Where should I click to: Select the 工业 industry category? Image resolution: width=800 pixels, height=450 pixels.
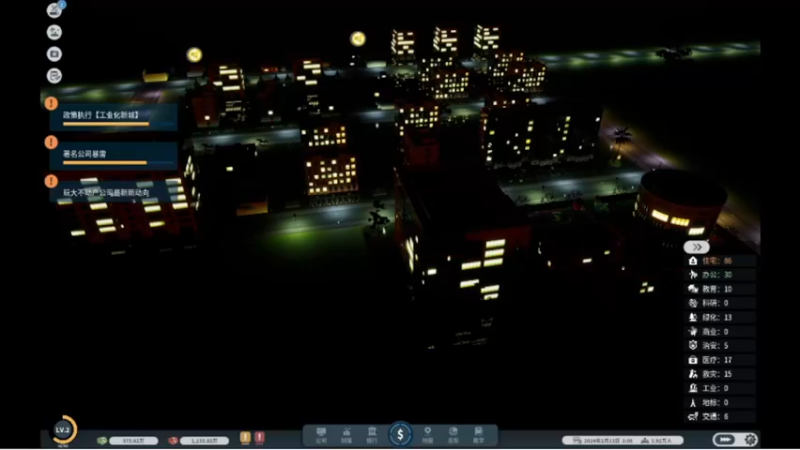719,388
